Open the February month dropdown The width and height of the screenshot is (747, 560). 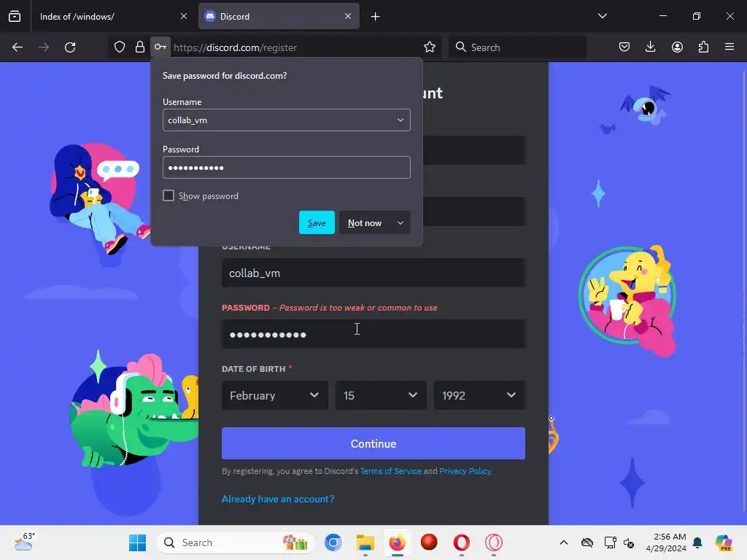(275, 395)
